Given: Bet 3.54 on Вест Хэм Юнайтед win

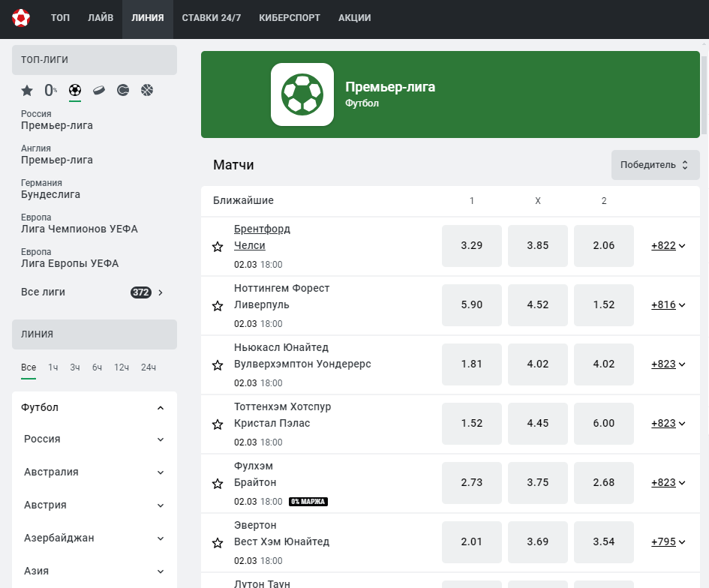Looking at the screenshot, I should click(604, 541).
